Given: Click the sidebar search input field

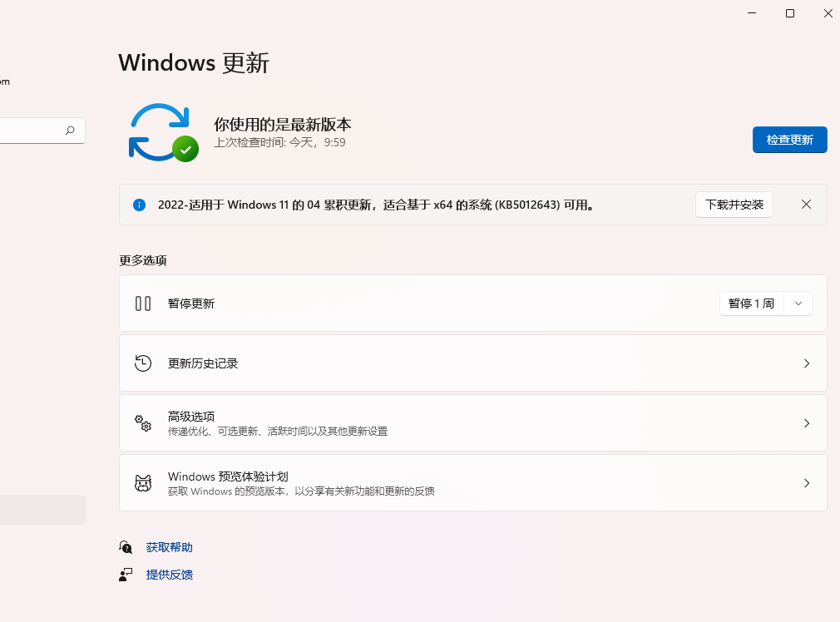Looking at the screenshot, I should tap(33, 130).
